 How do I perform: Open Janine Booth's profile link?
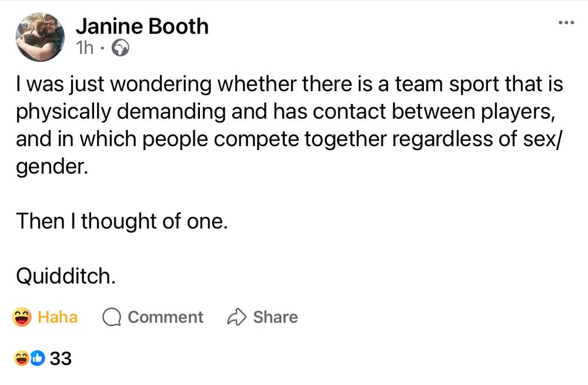pos(143,26)
